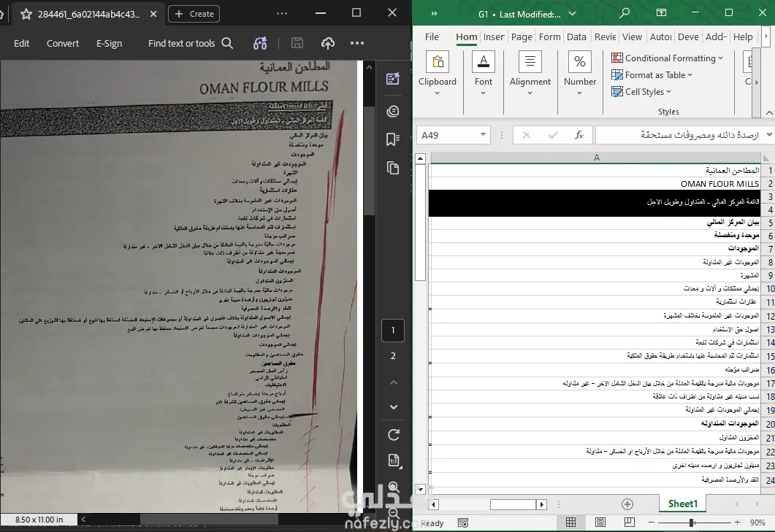Open the Excel file name dropdown arrow
775x532 pixels.
pos(572,14)
